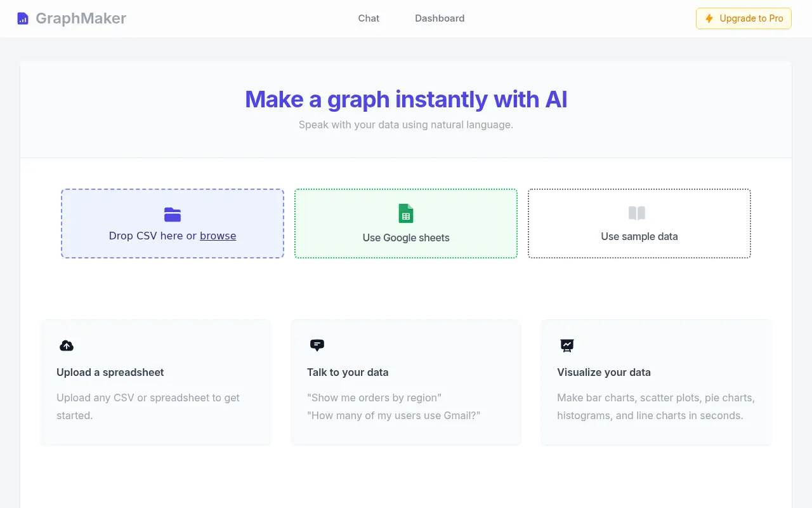Click the speech bubble icon above Talk to your data
The height and width of the screenshot is (508, 812).
tap(317, 345)
